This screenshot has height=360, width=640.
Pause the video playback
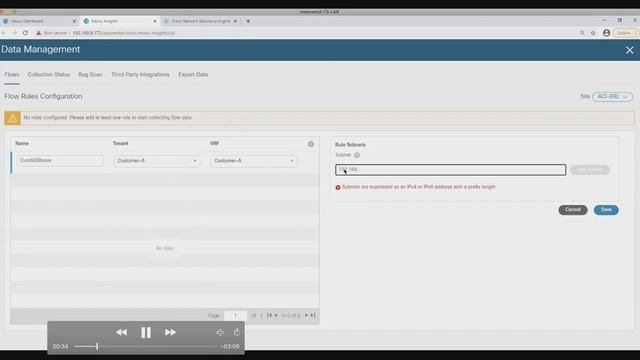click(x=146, y=333)
